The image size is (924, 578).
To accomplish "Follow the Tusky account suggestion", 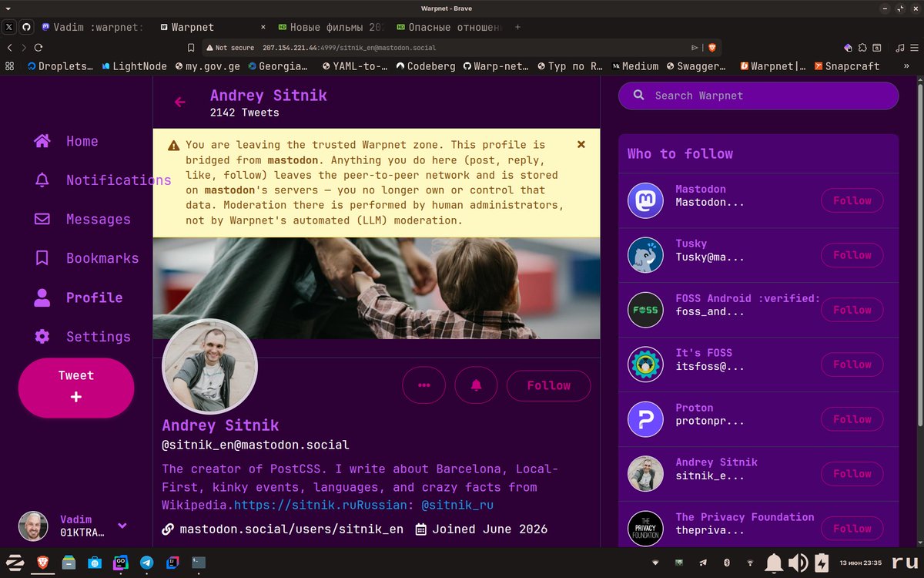I will coord(852,255).
